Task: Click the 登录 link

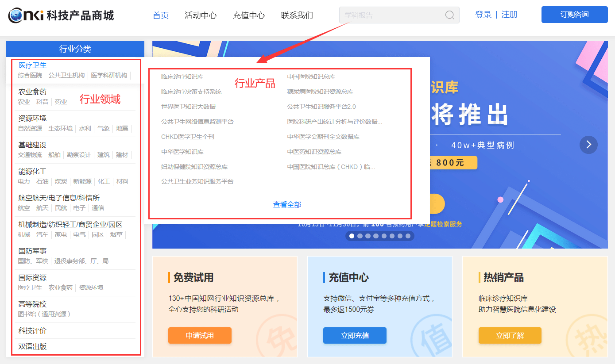Action: [x=483, y=15]
